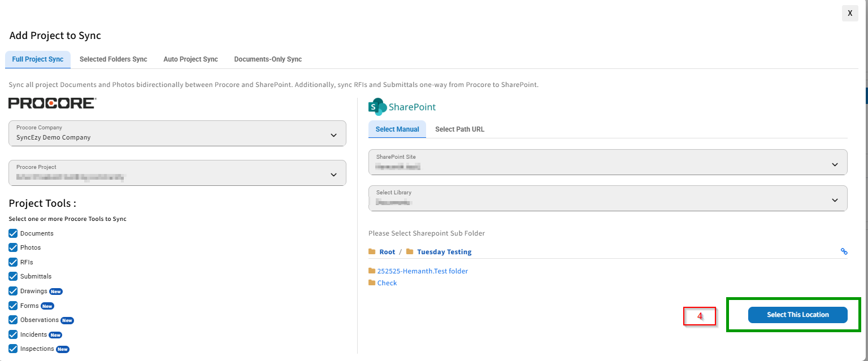The height and width of the screenshot is (361, 868).
Task: Open the Procore Project dropdown
Action: pyautogui.click(x=177, y=173)
